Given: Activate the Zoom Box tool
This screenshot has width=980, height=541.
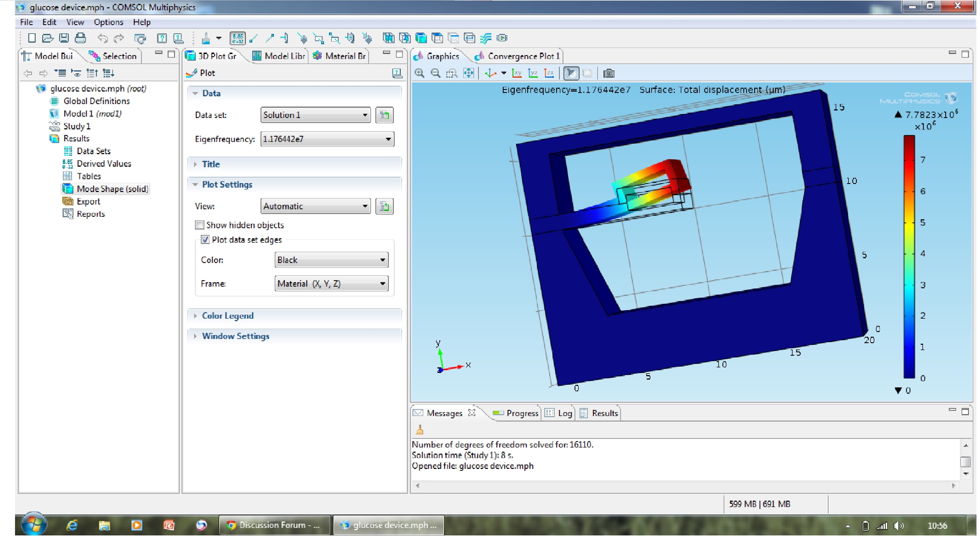Looking at the screenshot, I should [x=452, y=73].
